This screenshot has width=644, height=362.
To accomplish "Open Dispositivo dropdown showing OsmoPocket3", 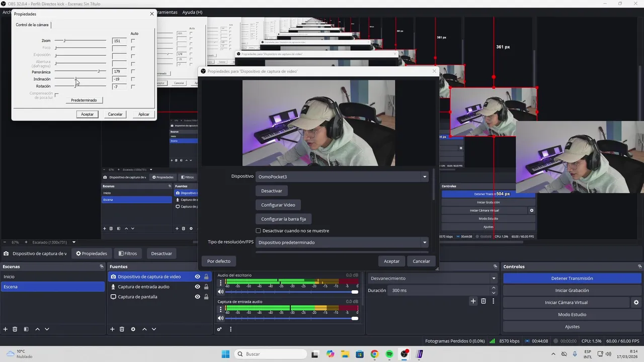I will [x=342, y=176].
